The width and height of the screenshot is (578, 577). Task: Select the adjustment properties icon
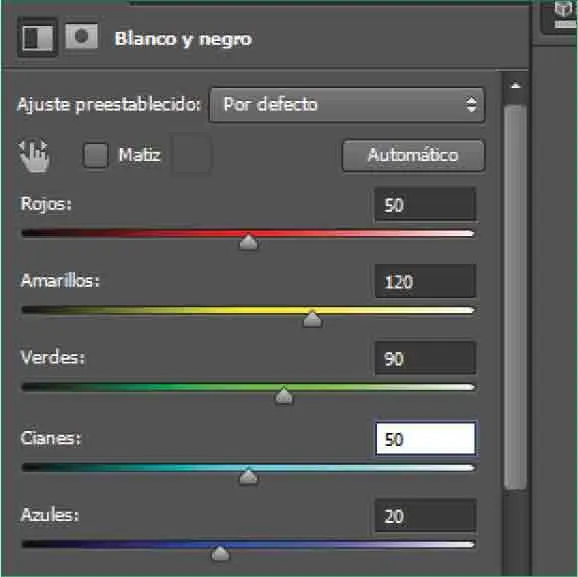tap(37, 37)
